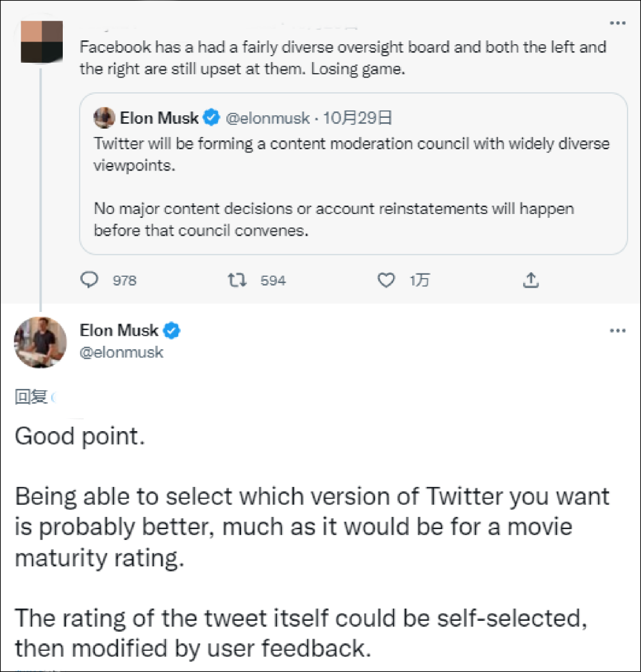Viewport: 641px width, 672px height.
Task: Click the 978 reply count
Action: pyautogui.click(x=124, y=281)
